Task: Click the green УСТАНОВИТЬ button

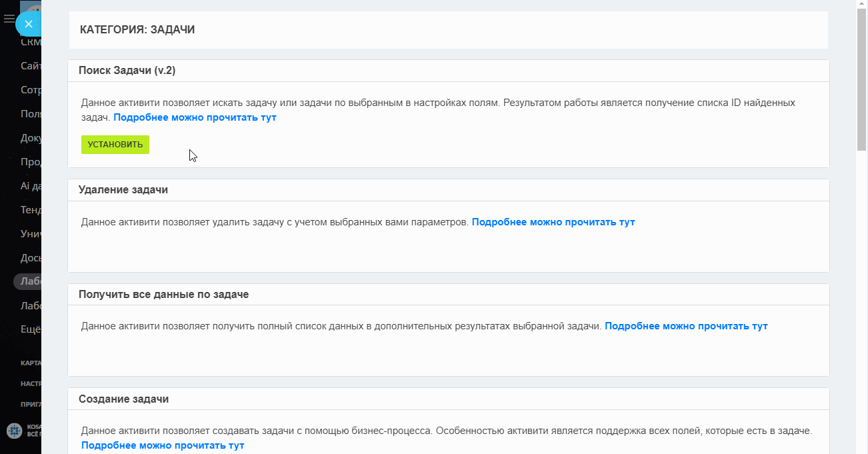Action: tap(115, 145)
